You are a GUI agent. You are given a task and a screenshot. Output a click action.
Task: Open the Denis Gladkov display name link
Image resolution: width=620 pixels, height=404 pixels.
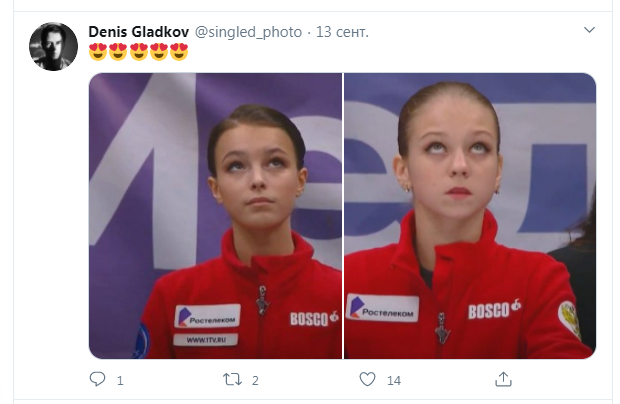[x=138, y=32]
